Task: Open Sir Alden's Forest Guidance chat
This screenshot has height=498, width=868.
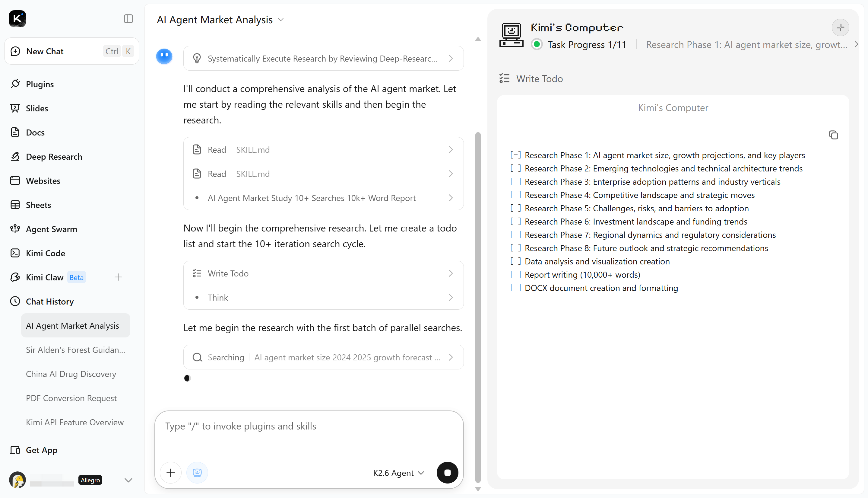Action: 75,350
